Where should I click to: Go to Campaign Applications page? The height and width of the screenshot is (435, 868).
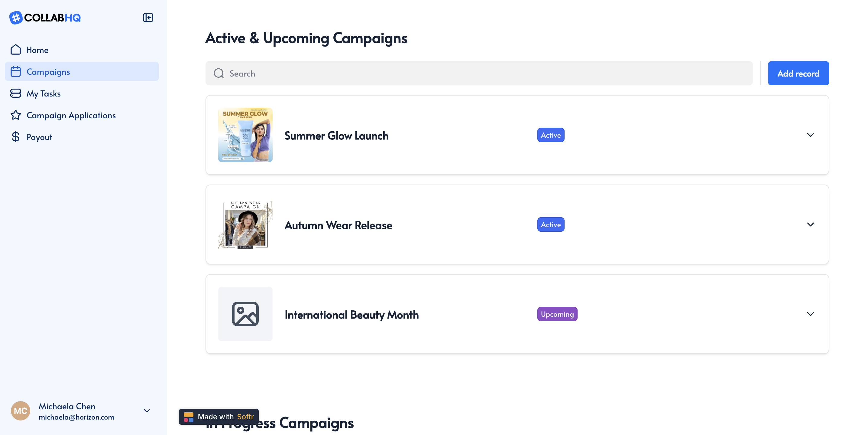coord(71,115)
